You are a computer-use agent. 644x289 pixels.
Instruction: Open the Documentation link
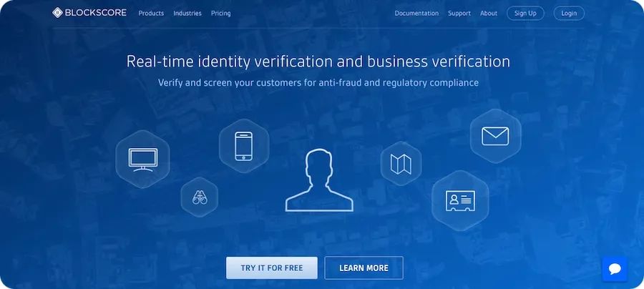tap(416, 13)
